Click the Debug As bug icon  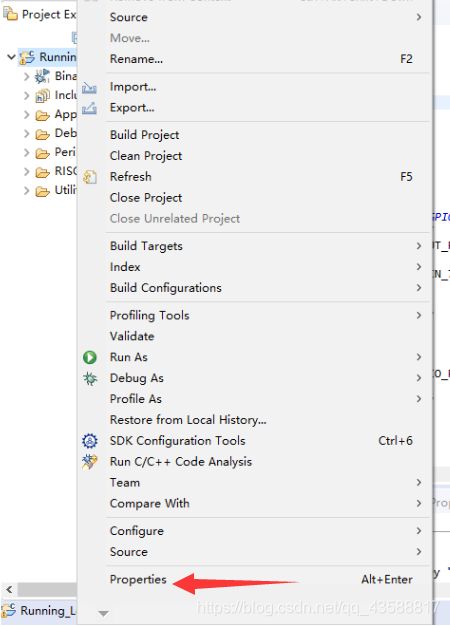point(90,378)
